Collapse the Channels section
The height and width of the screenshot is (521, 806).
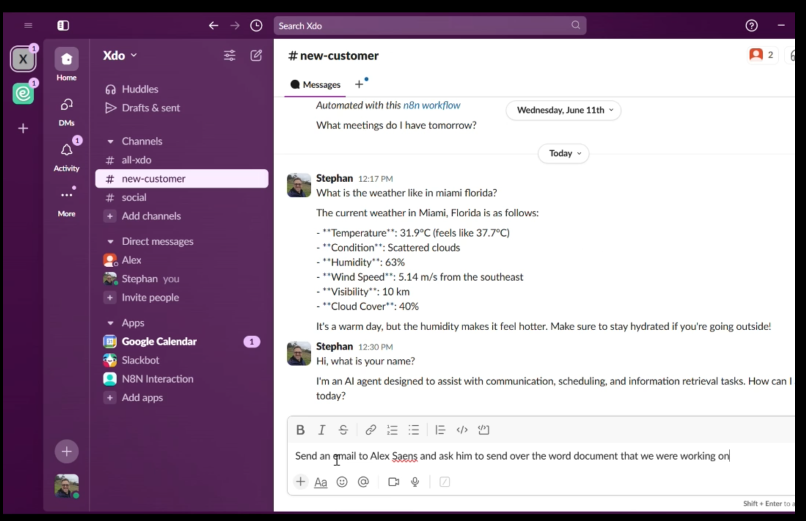[x=110, y=141]
